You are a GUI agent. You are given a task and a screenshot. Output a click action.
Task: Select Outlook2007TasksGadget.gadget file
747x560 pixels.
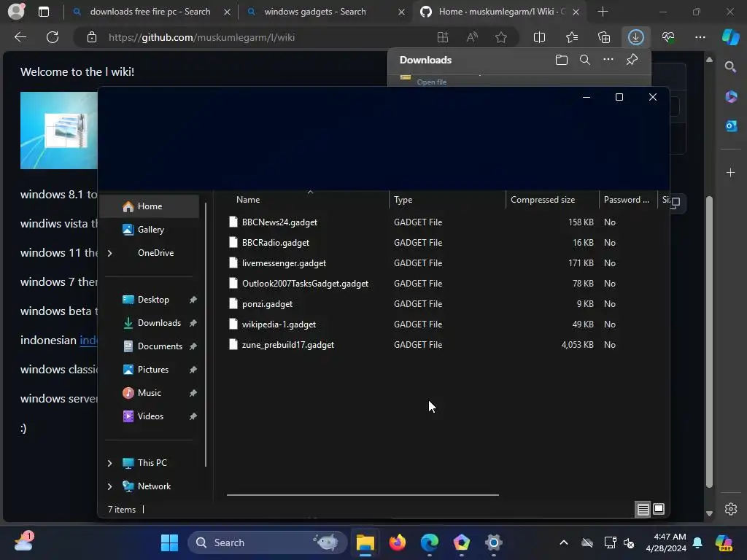tap(305, 284)
